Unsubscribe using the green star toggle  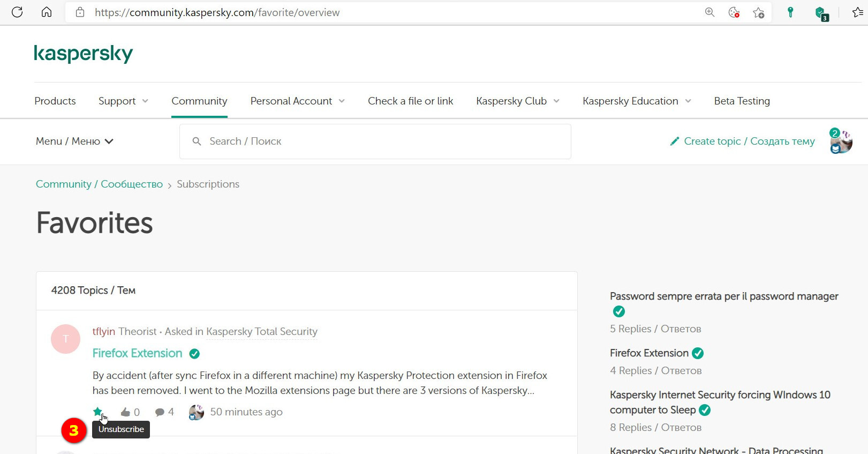97,412
